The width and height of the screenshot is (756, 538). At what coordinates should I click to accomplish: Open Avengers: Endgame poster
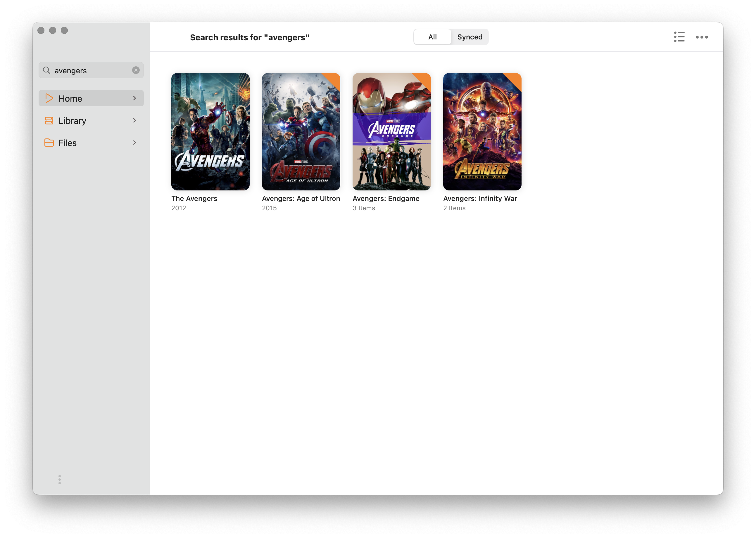click(391, 131)
